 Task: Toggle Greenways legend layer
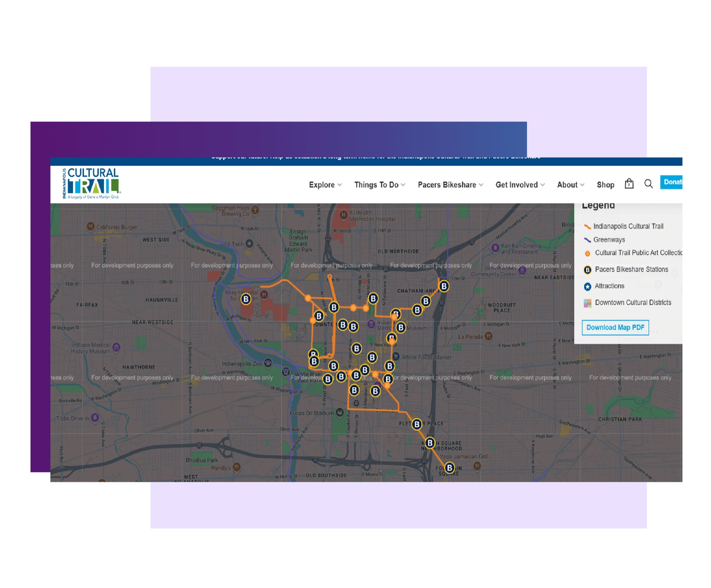604,240
